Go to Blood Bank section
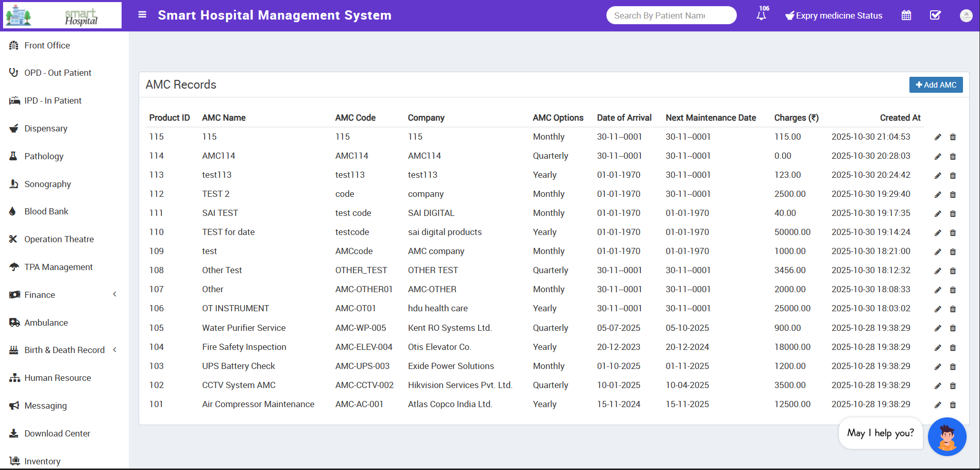The height and width of the screenshot is (470, 980). click(x=46, y=211)
